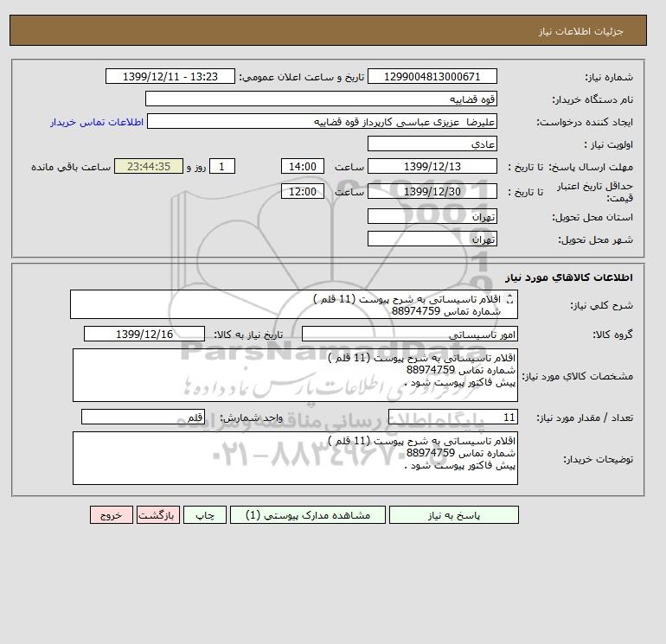Click the 'واحد شمارش:' label
The image size is (666, 644).
[x=251, y=418]
